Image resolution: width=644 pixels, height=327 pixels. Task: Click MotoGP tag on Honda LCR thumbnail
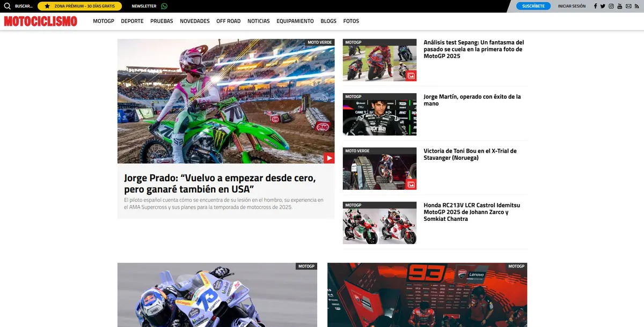(x=353, y=205)
